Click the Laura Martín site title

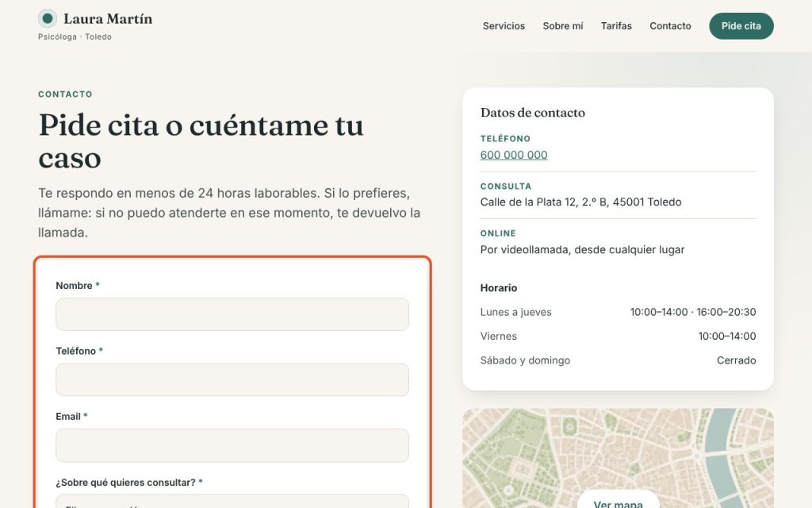[x=108, y=19]
